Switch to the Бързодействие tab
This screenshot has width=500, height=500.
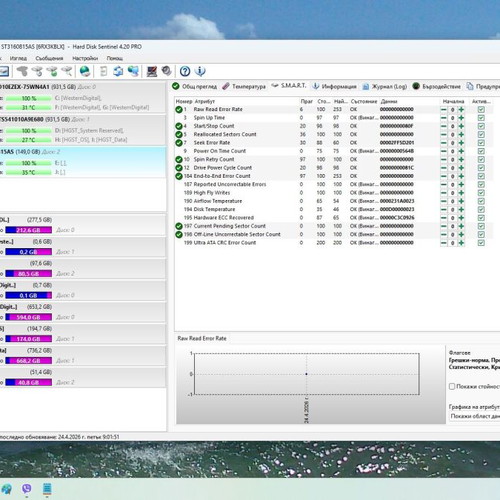[x=437, y=86]
